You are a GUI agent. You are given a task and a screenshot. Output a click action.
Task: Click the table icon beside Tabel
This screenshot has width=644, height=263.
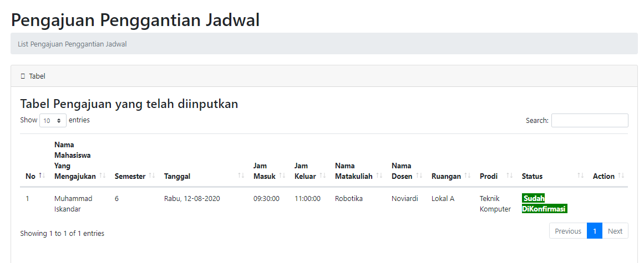point(23,76)
